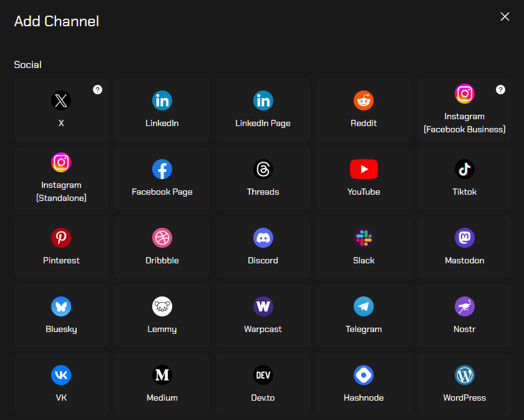Open help tooltip on the X tile

[97, 90]
